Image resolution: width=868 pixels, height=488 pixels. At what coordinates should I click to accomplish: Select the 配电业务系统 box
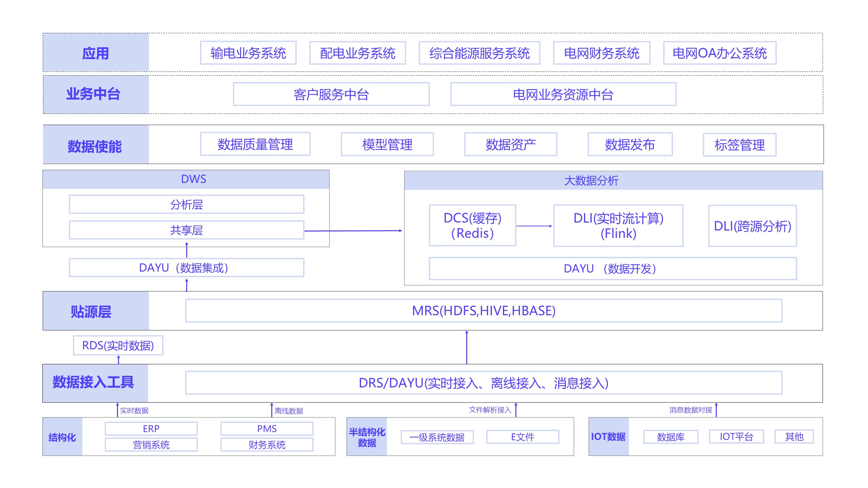[x=357, y=53]
